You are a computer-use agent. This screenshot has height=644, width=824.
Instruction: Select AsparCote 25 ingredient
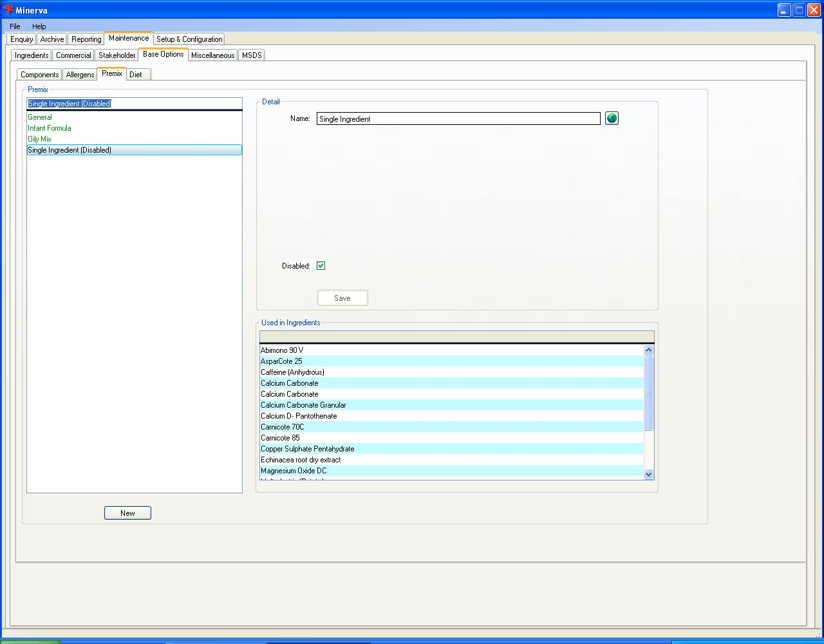(x=451, y=361)
